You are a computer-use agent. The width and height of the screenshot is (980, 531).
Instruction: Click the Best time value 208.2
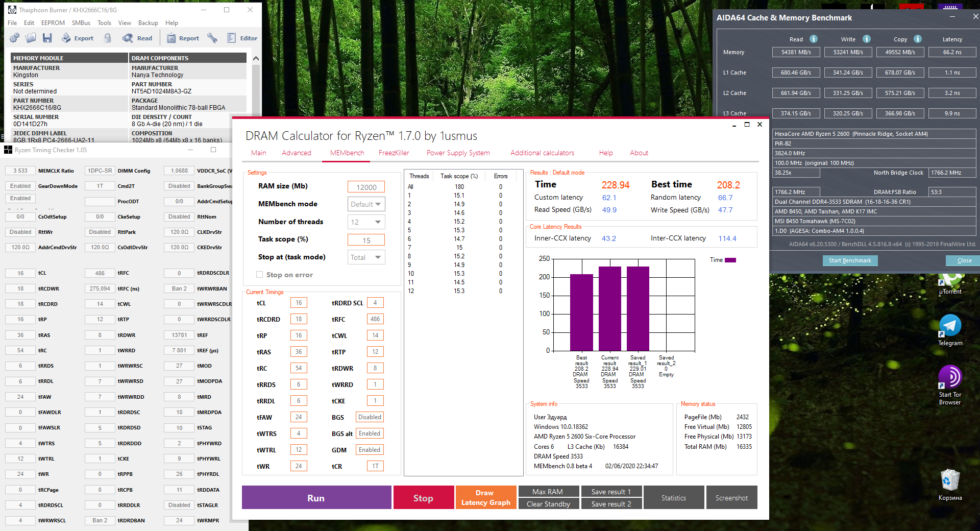pyautogui.click(x=728, y=185)
